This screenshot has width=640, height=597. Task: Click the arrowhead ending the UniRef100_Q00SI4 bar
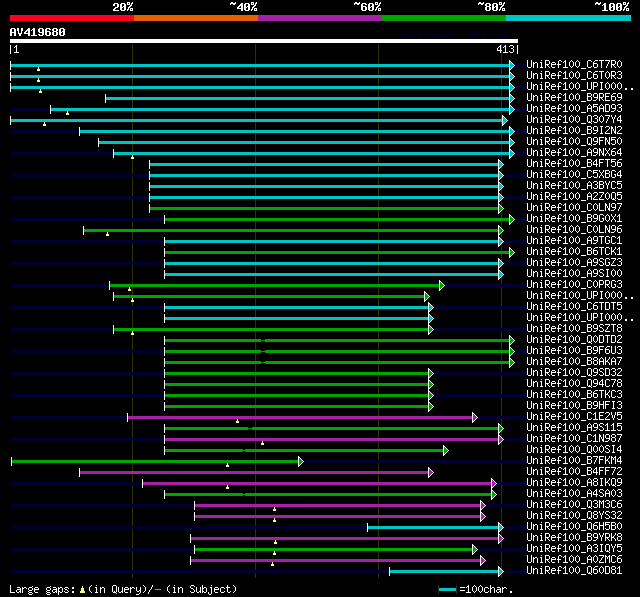[x=446, y=451]
